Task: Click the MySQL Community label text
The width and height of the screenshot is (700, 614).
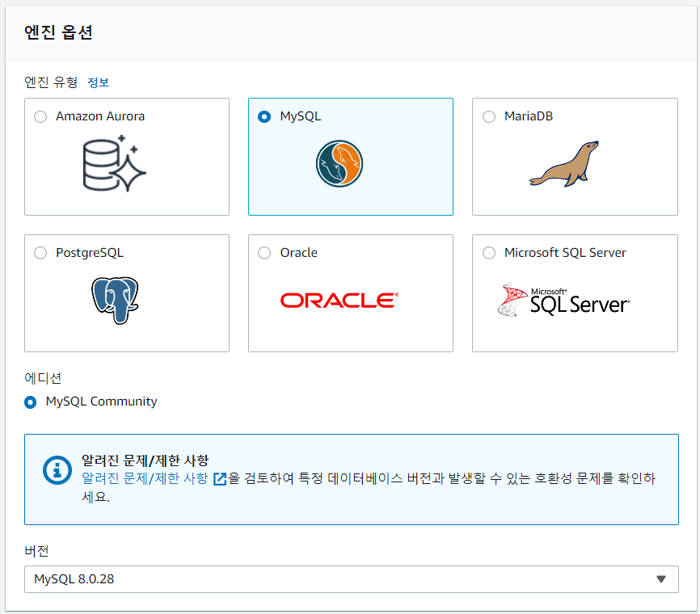Action: pyautogui.click(x=101, y=402)
